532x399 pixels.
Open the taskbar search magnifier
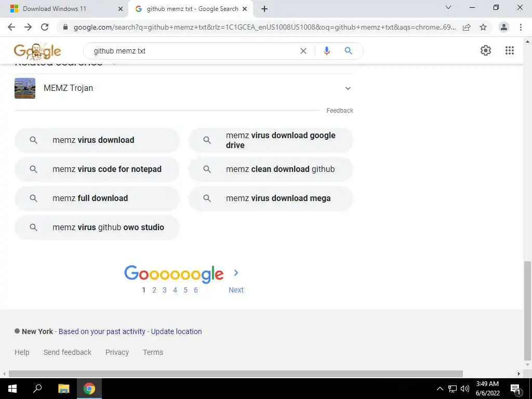(37, 389)
